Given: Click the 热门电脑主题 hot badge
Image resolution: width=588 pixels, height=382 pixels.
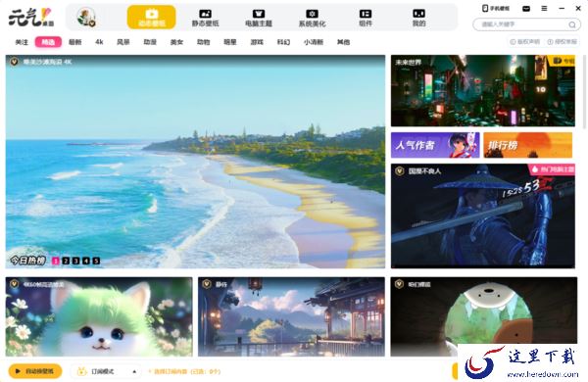Looking at the screenshot, I should click(553, 169).
